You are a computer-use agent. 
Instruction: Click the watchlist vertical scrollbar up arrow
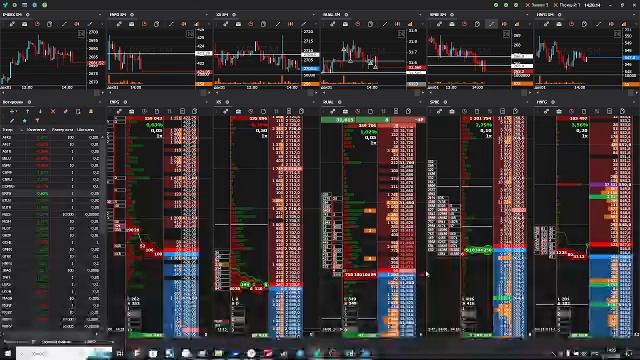(102, 138)
